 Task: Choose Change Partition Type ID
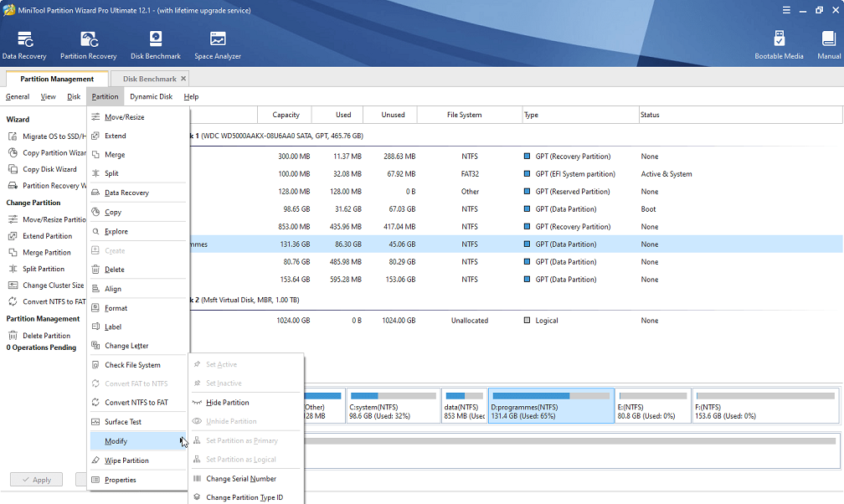(246, 497)
